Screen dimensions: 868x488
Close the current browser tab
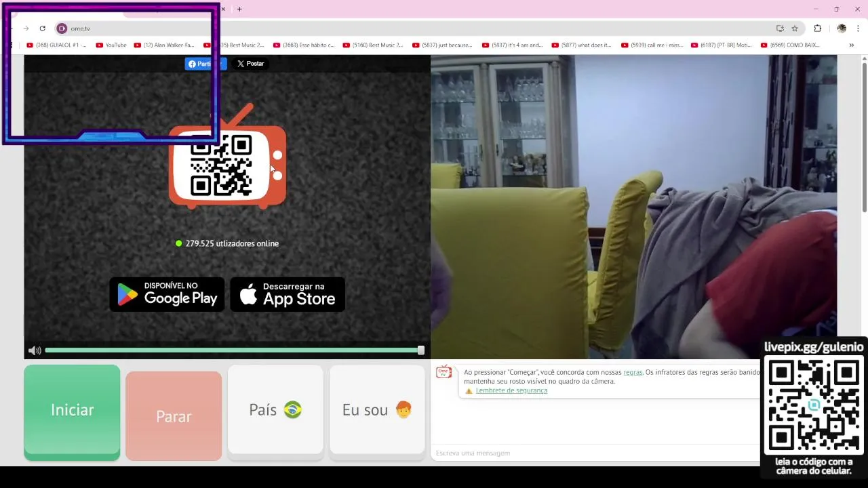pos(223,9)
